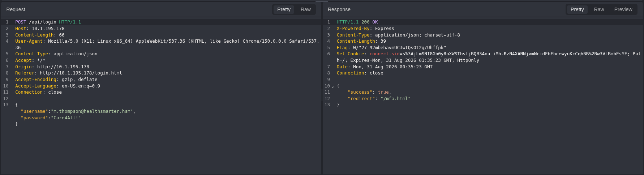
Task: Click the Accept-Encoding gzip, deflate line
Action: pos(56,80)
